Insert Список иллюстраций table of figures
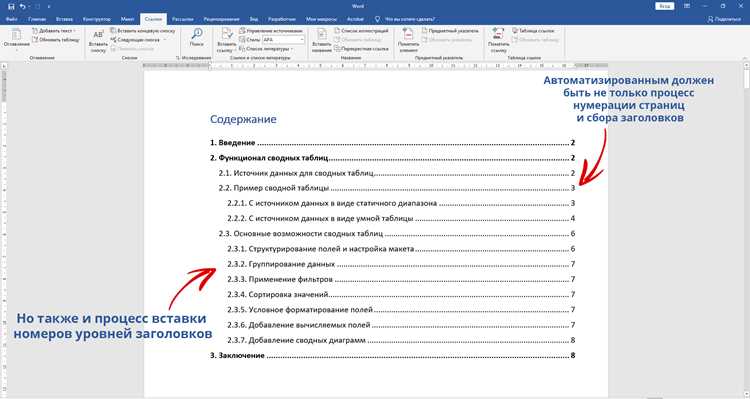 click(361, 31)
